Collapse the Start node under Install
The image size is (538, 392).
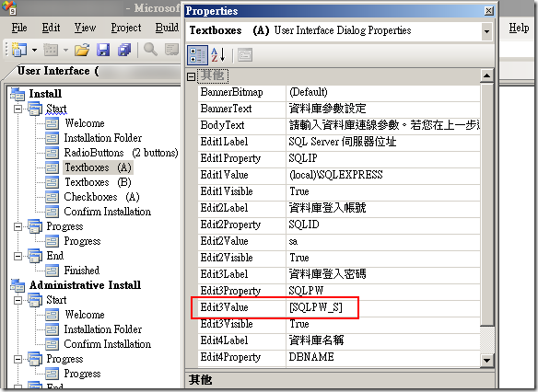(x=18, y=109)
